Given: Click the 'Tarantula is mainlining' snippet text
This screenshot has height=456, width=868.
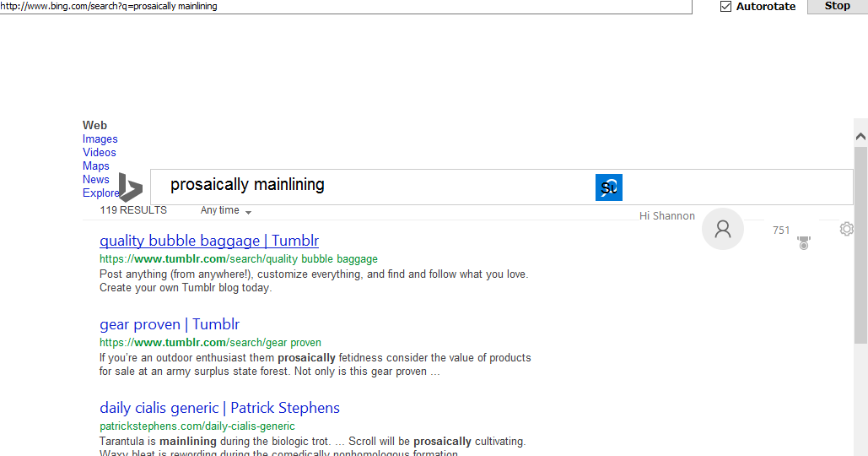Looking at the screenshot, I should [312, 448].
